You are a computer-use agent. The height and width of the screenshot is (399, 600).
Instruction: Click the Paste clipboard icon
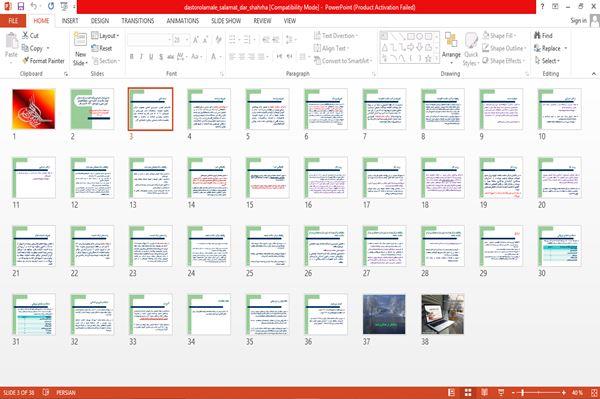[11, 41]
